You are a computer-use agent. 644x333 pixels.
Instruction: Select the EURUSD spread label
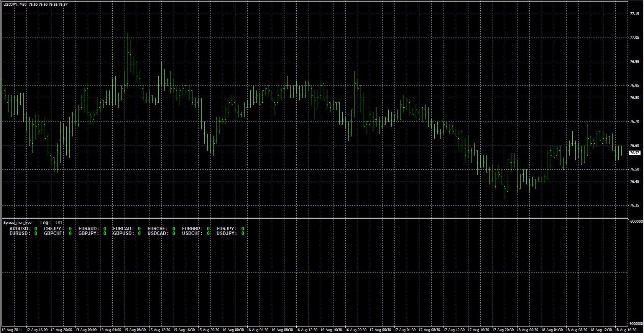click(x=20, y=233)
